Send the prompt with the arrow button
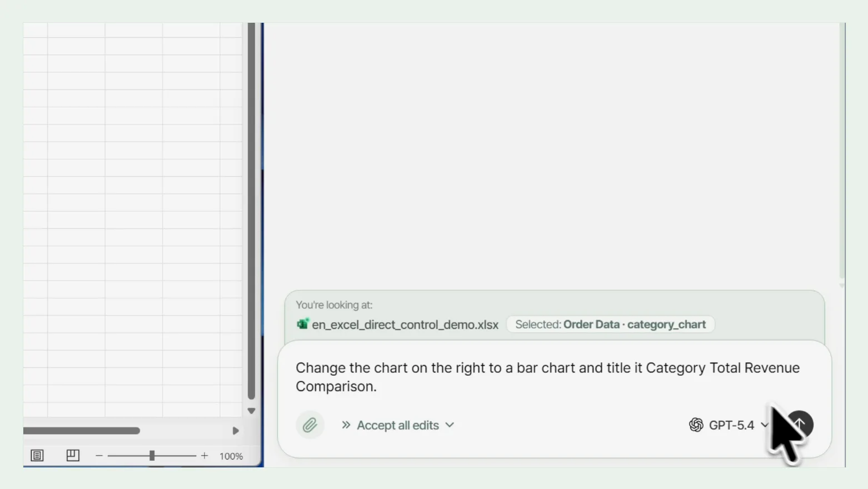868x489 pixels. coord(800,424)
